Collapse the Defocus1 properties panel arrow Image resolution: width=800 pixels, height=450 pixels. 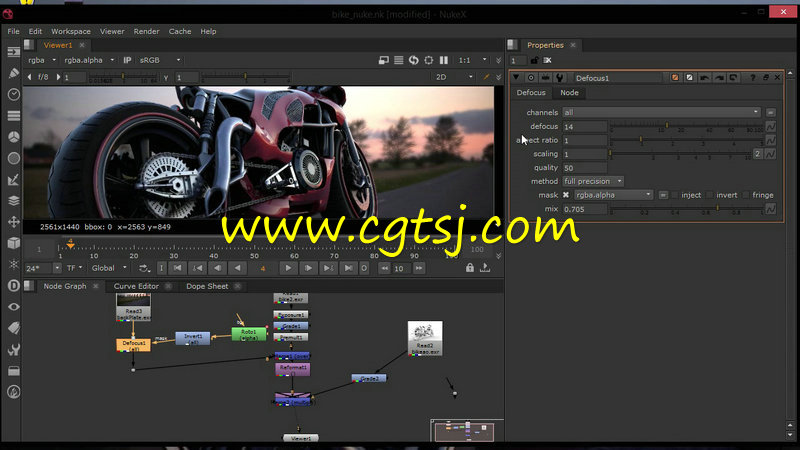516,78
